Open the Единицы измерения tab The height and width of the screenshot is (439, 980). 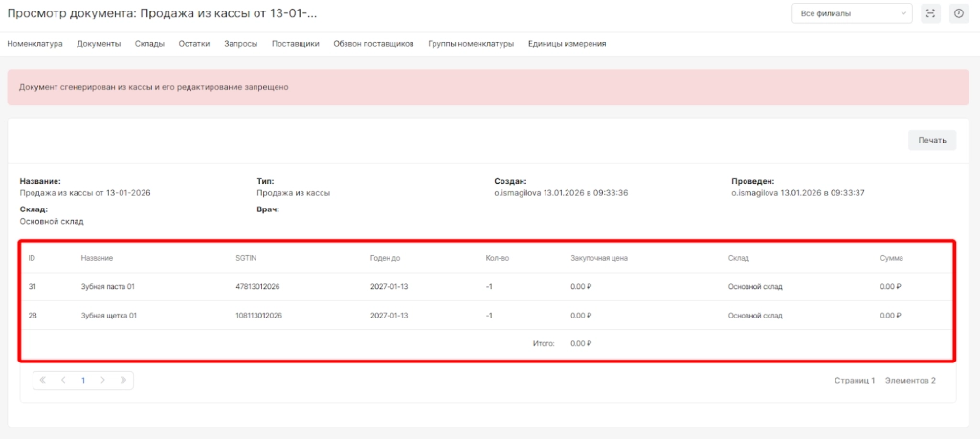567,44
